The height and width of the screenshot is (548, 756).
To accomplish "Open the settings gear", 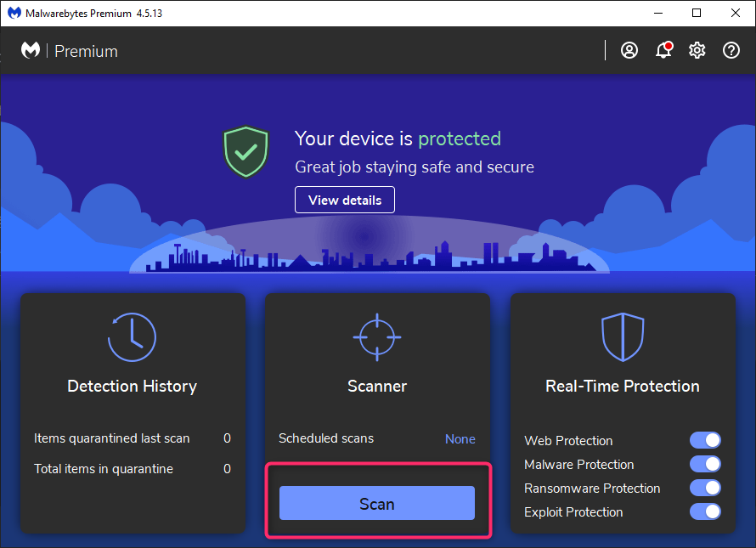I will pos(697,50).
